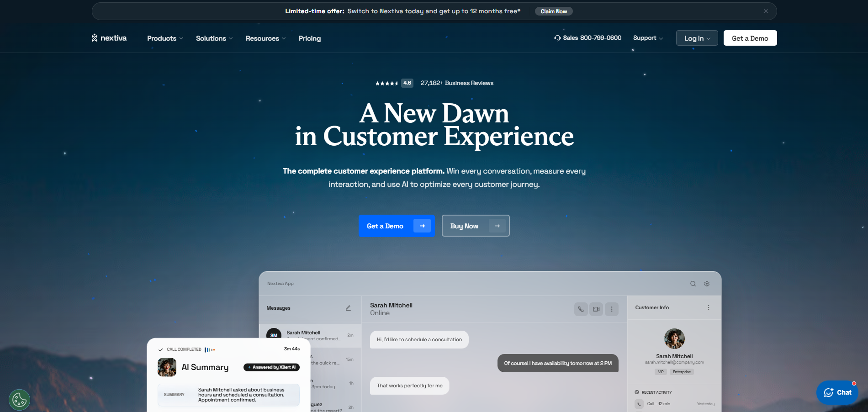Open the Chat widget
Viewport: 868px width, 412px height.
click(837, 392)
